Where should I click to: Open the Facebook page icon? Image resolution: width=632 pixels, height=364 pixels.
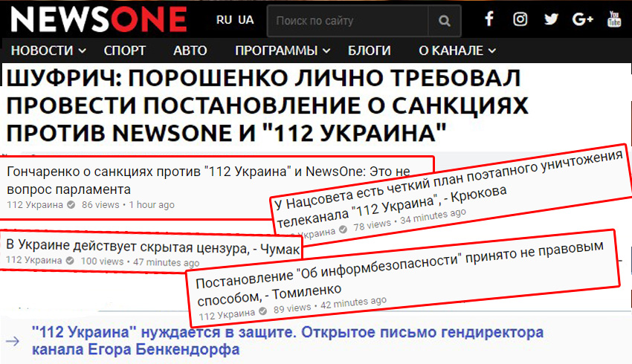click(x=489, y=20)
